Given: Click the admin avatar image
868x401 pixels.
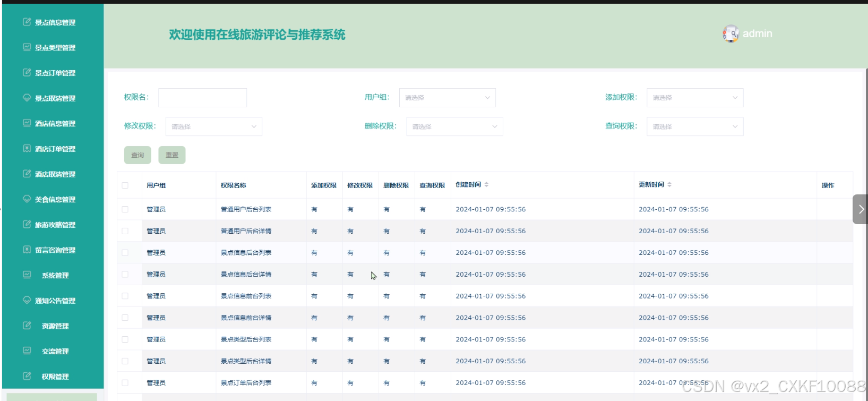Looking at the screenshot, I should (x=731, y=33).
